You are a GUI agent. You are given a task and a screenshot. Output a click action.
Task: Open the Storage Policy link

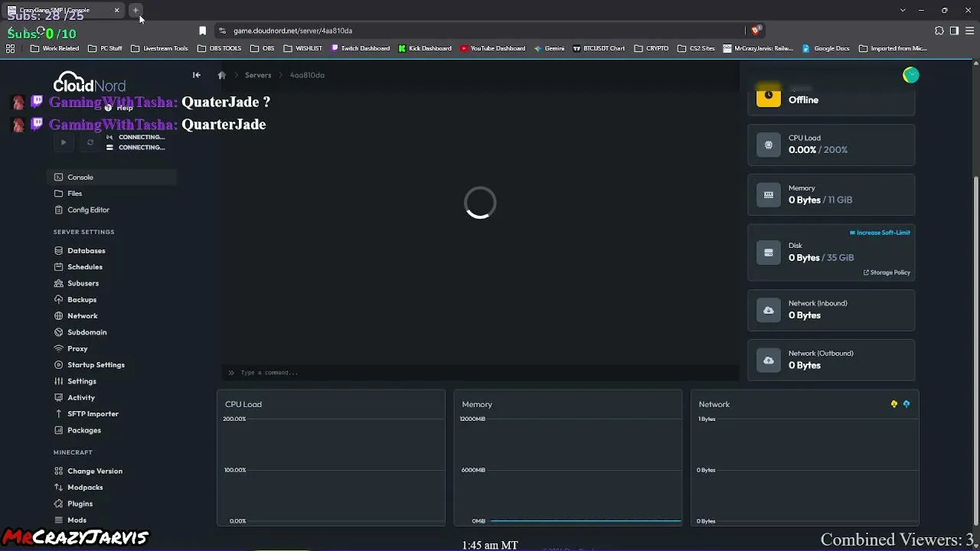pos(887,272)
